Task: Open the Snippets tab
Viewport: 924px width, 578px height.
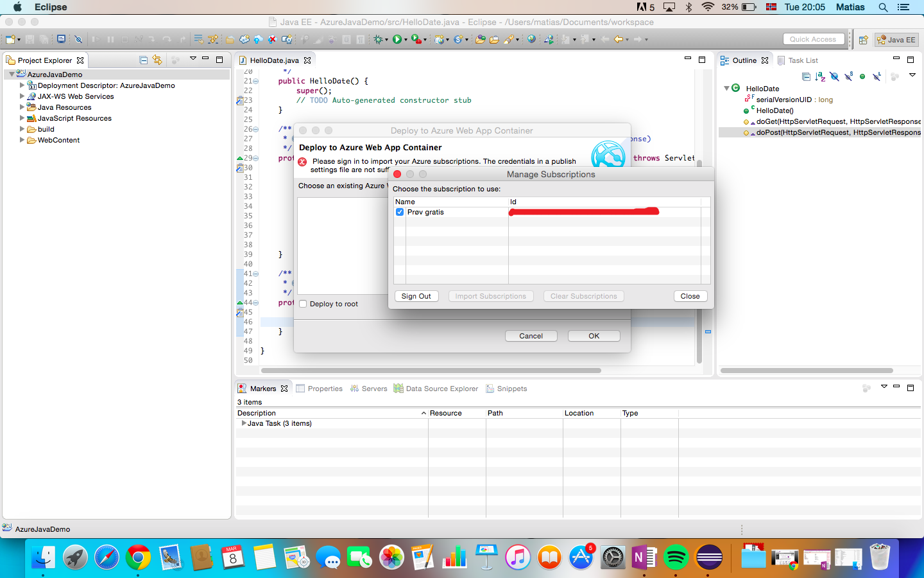Action: click(506, 389)
